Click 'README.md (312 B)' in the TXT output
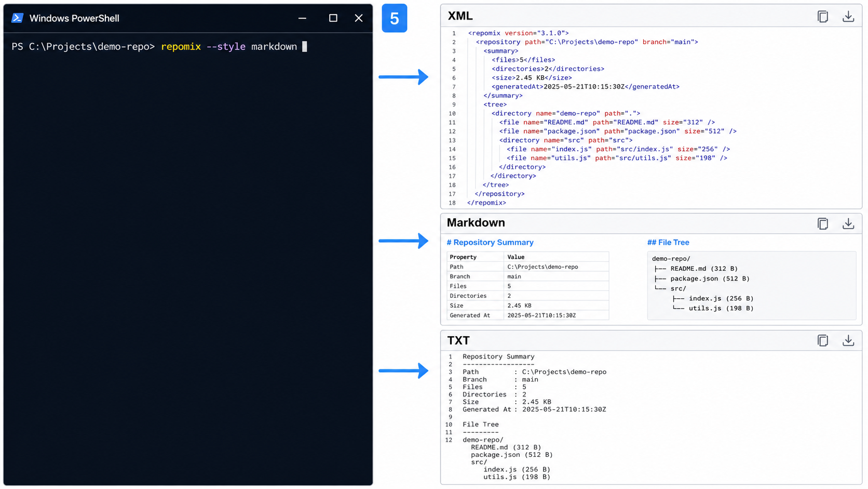Screen dimensions: 868x489 coord(506,447)
